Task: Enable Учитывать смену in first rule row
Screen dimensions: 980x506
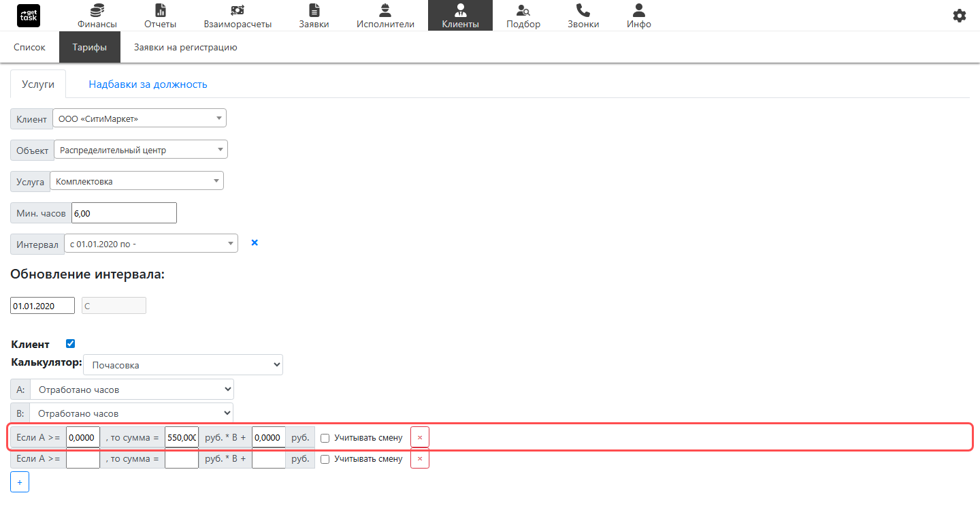Action: tap(325, 438)
